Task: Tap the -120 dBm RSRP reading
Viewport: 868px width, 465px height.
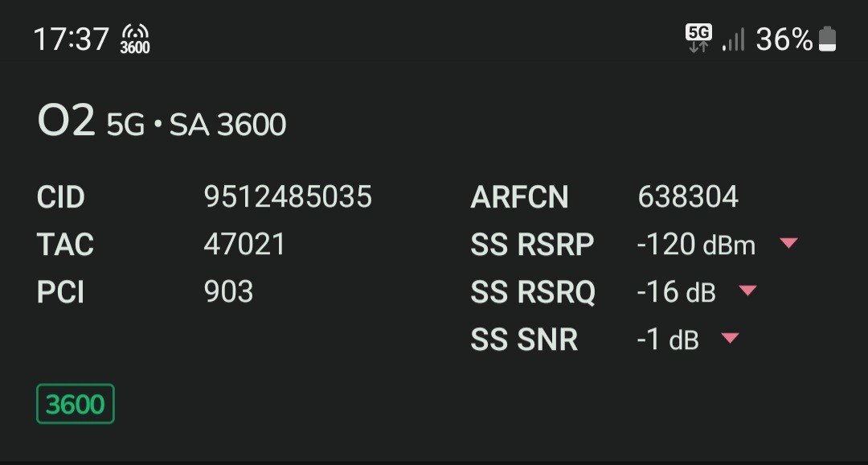Action: tap(696, 245)
